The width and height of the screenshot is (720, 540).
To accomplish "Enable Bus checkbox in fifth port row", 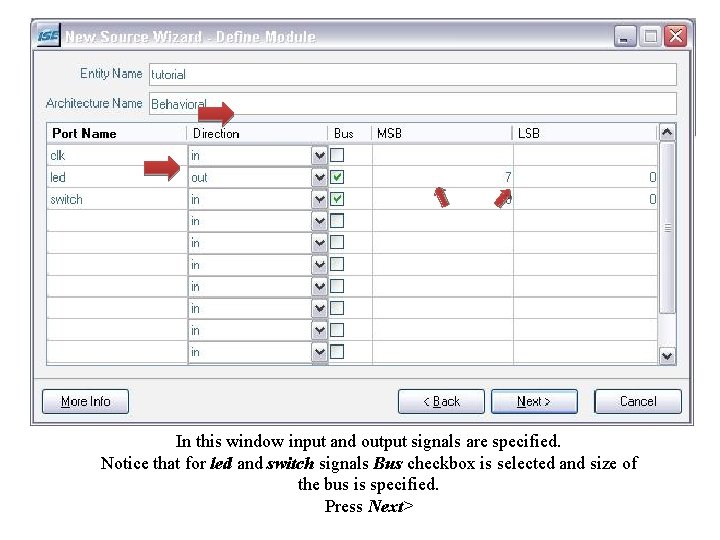I will point(337,242).
